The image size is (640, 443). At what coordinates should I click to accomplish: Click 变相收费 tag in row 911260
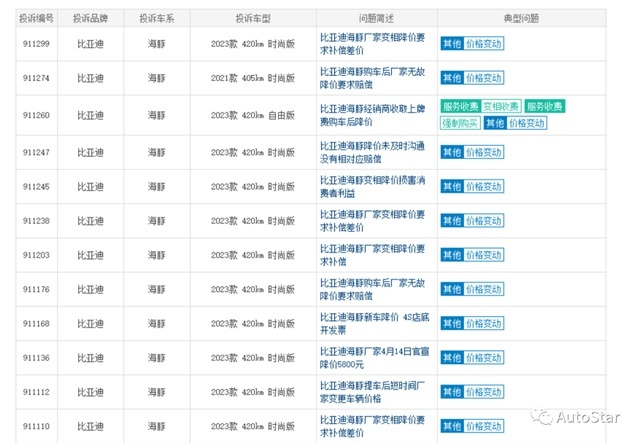coord(501,107)
